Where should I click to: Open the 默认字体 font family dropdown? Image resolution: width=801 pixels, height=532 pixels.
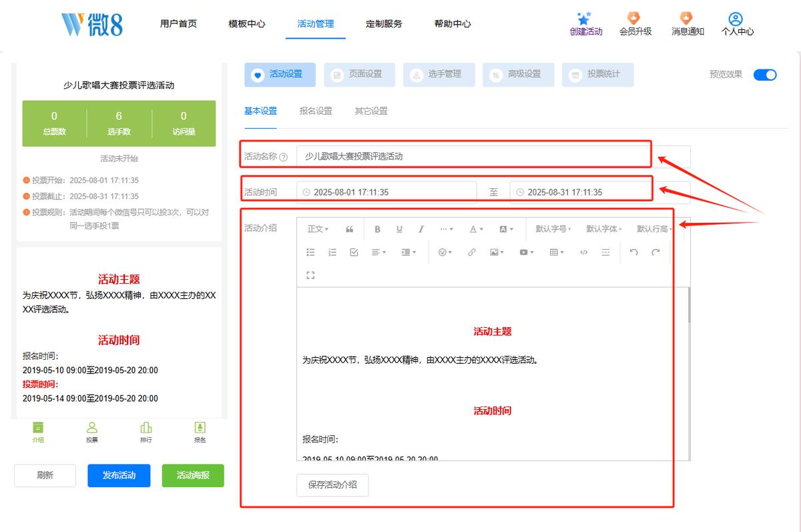point(604,229)
